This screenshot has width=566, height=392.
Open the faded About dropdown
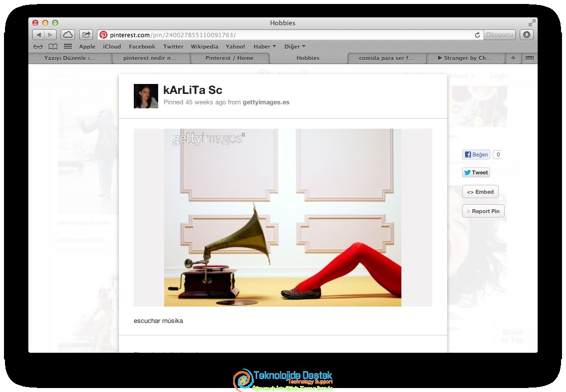pos(462,76)
